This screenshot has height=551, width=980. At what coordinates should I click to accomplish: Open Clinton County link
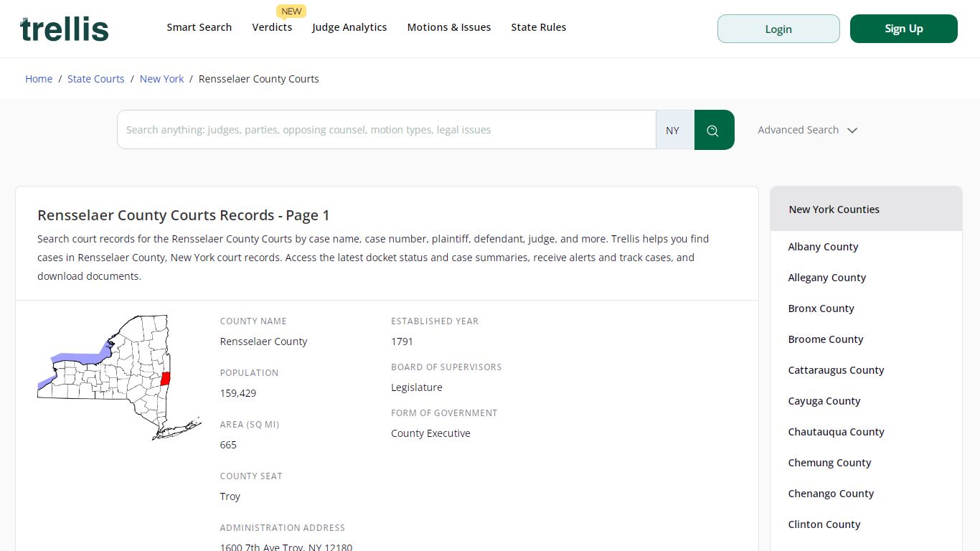[x=824, y=524]
